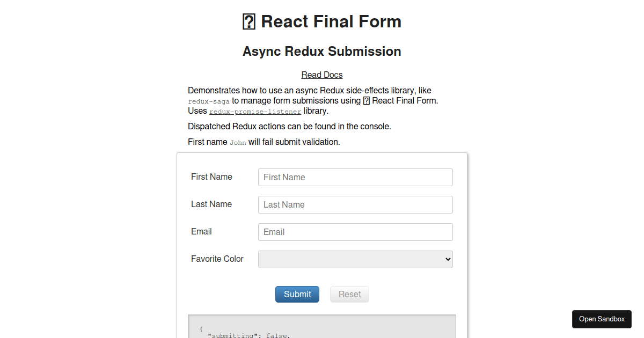Focus the Email input field

pyautogui.click(x=355, y=232)
